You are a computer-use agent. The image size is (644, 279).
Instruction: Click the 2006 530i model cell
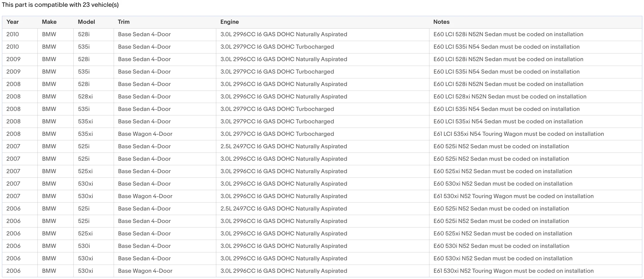tap(84, 246)
